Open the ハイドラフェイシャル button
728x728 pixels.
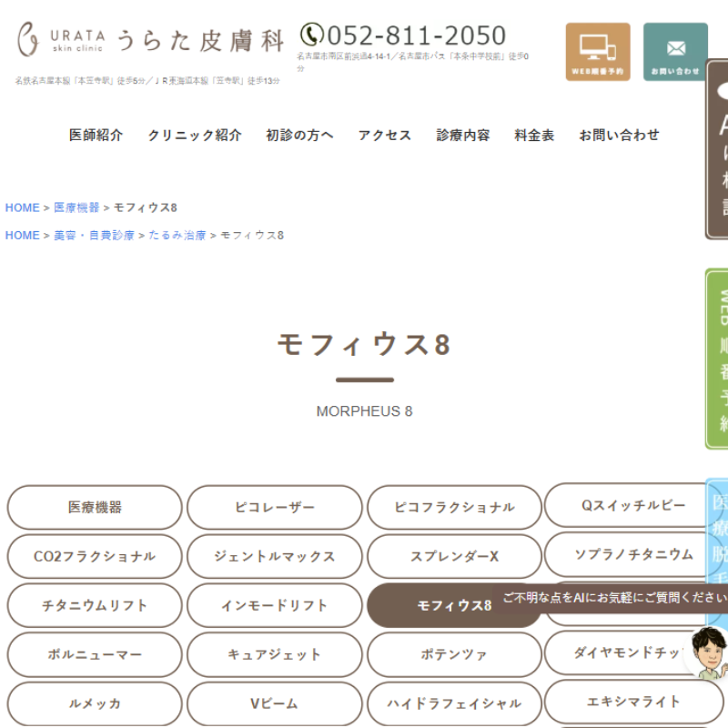[x=454, y=703]
